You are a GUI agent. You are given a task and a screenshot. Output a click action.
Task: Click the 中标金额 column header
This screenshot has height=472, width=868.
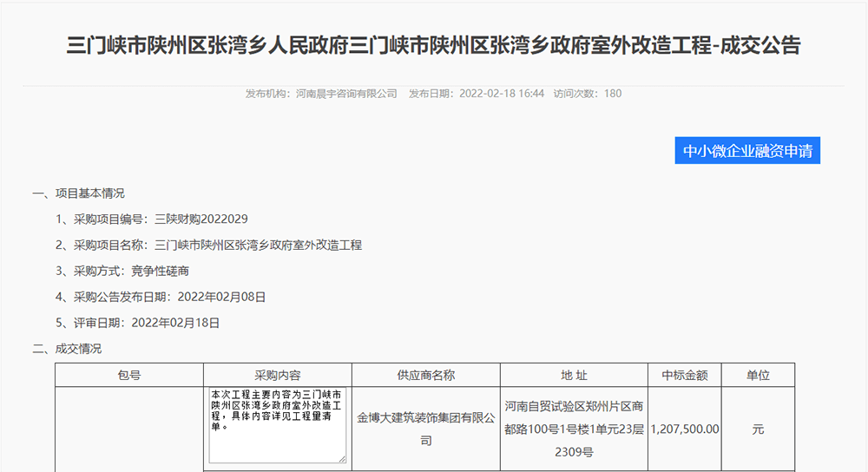[x=685, y=375]
